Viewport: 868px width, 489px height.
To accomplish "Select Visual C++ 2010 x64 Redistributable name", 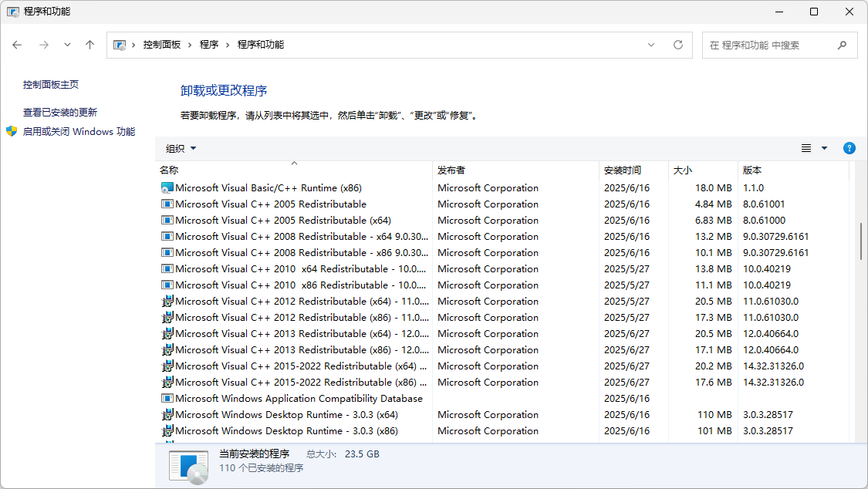I will [301, 269].
